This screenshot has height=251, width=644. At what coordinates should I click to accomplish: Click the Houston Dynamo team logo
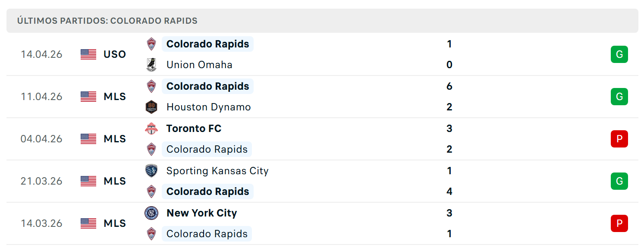tap(151, 107)
